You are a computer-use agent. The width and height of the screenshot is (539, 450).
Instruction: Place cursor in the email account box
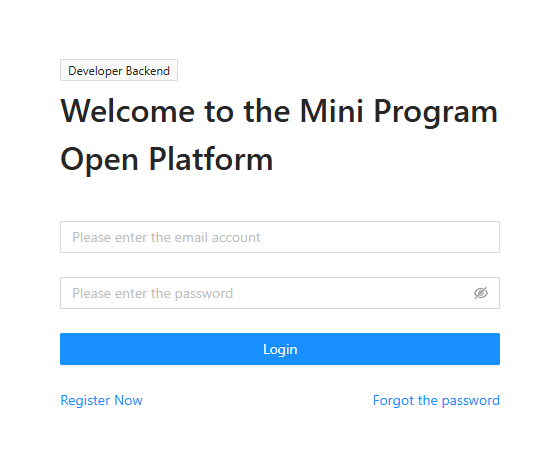[280, 237]
